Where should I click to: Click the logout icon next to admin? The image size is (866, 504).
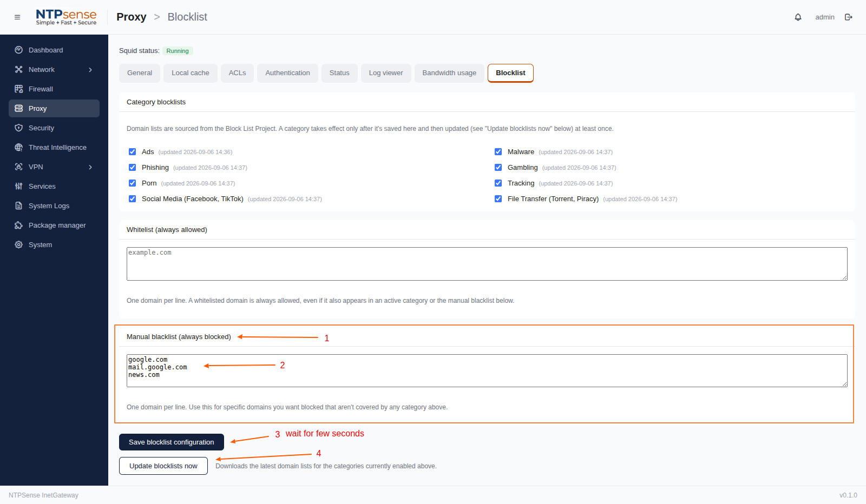(849, 17)
